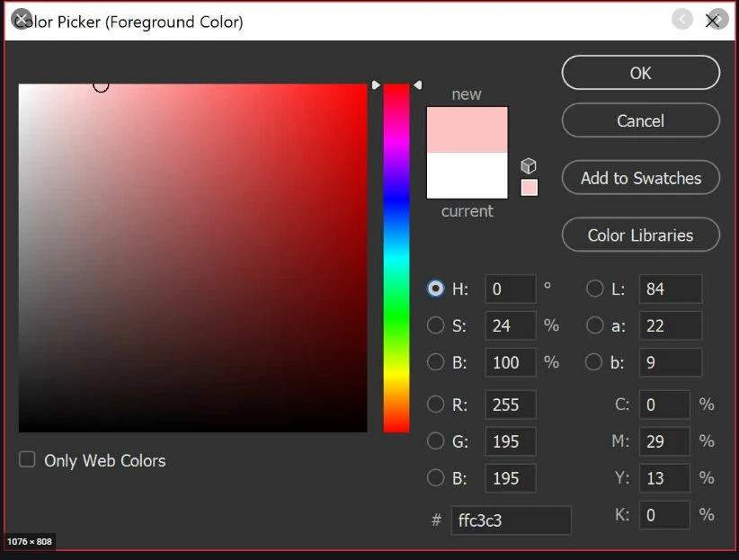Image resolution: width=739 pixels, height=560 pixels.
Task: Click the hue slider rainbow strip
Action: pyautogui.click(x=396, y=258)
